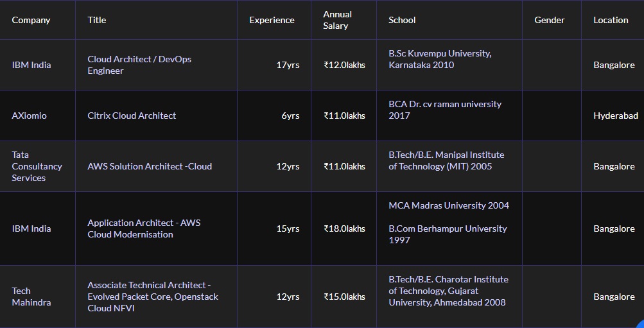The height and width of the screenshot is (328, 644).
Task: Click the Annual Salary column header
Action: point(337,20)
